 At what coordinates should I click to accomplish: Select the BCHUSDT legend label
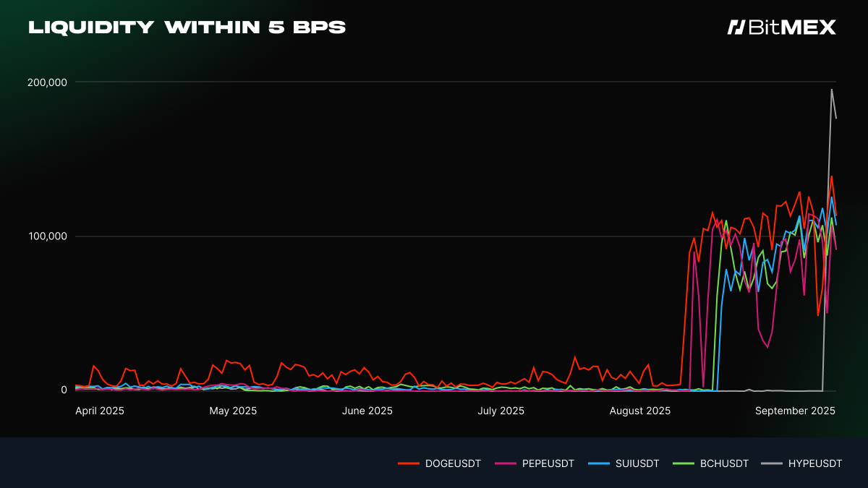pos(724,463)
